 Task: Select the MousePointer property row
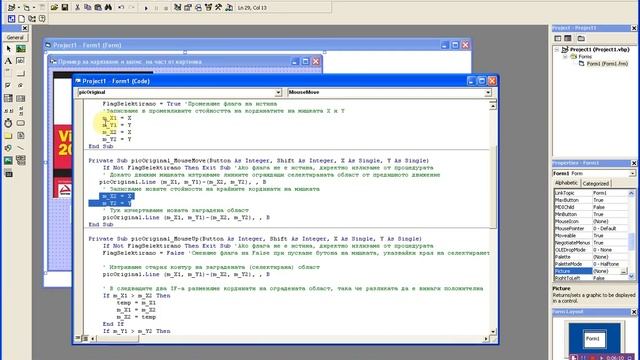(591, 229)
